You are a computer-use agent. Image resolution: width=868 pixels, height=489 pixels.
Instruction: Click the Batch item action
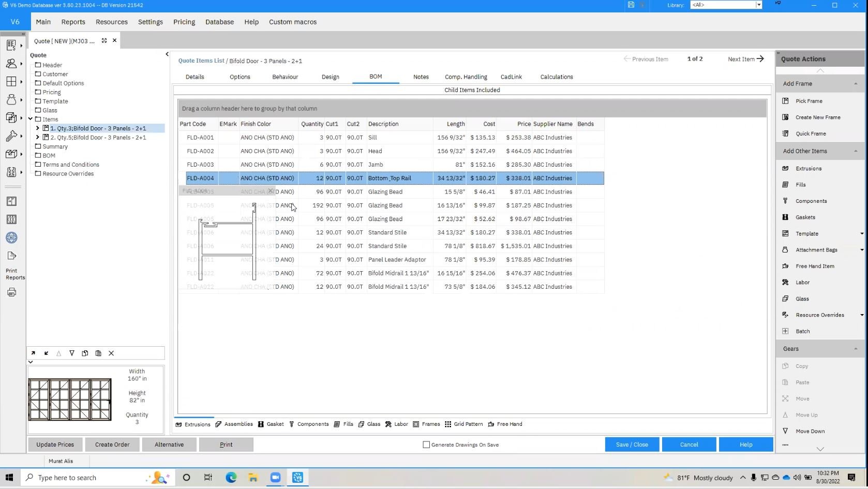(802, 331)
